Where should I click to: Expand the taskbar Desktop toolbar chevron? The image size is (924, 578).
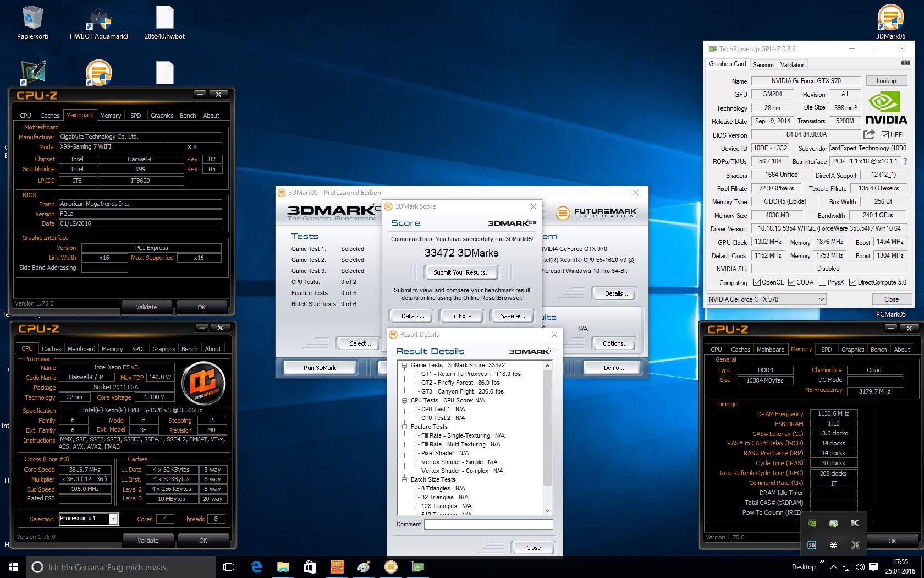click(x=822, y=561)
